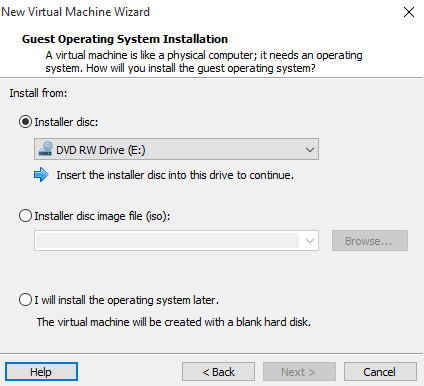Click inside the ISO image path field

tap(168, 241)
